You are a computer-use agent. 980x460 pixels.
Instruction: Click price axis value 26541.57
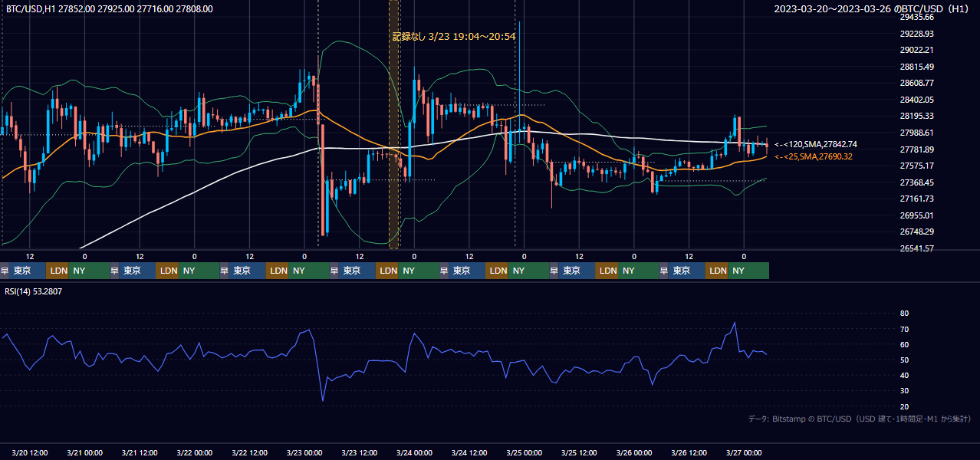[x=916, y=248]
